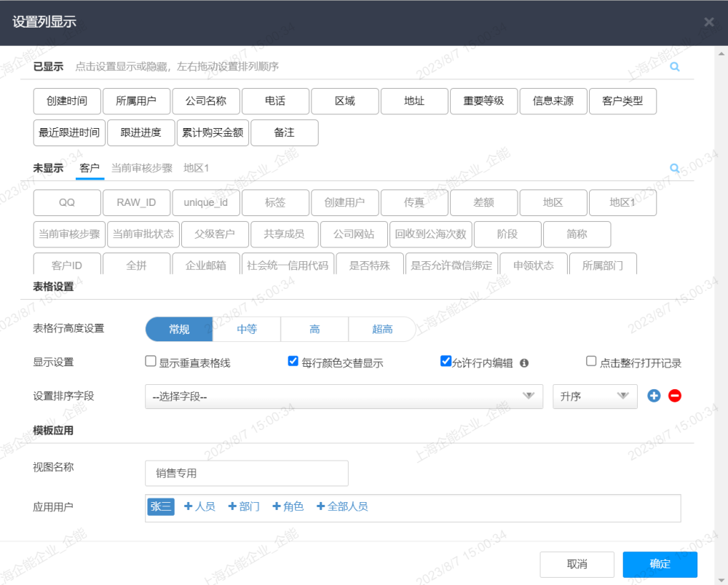Click the info icon beside 允许行内编辑
This screenshot has height=585, width=728.
tap(524, 363)
